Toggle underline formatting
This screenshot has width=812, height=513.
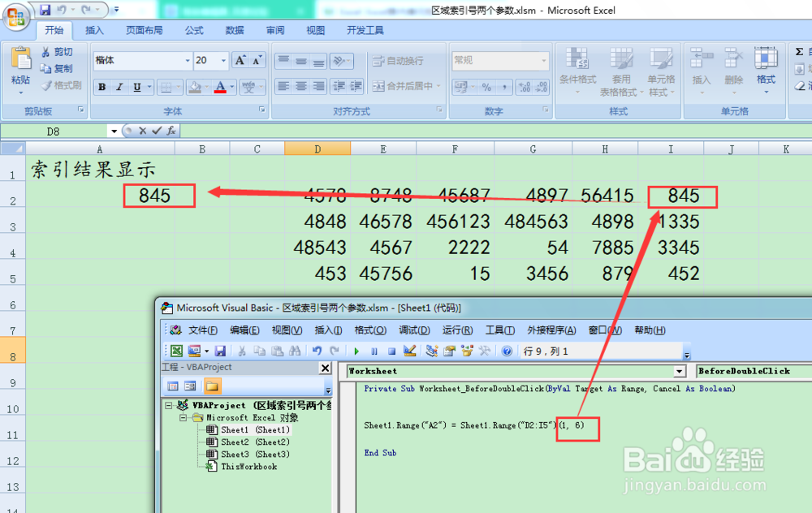[x=137, y=85]
